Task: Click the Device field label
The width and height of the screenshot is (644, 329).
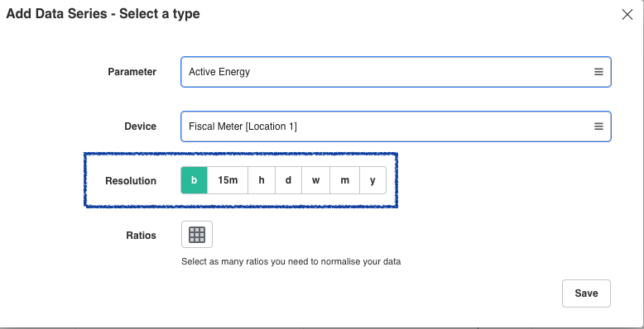Action: (140, 126)
